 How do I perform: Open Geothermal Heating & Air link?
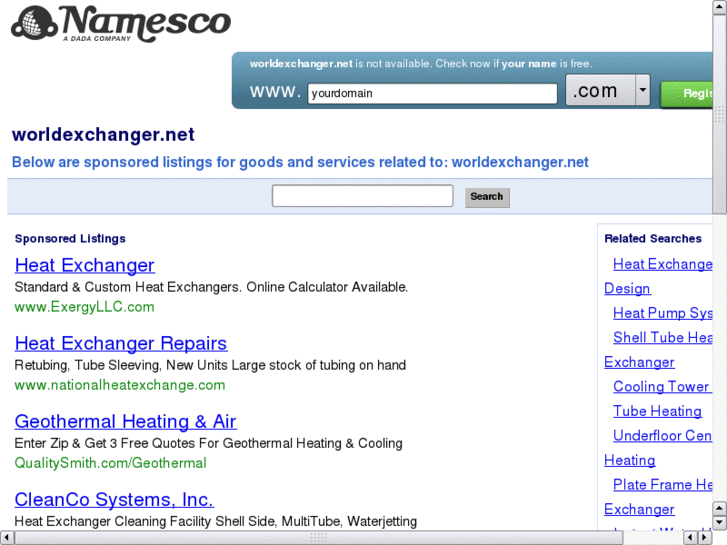tap(126, 422)
